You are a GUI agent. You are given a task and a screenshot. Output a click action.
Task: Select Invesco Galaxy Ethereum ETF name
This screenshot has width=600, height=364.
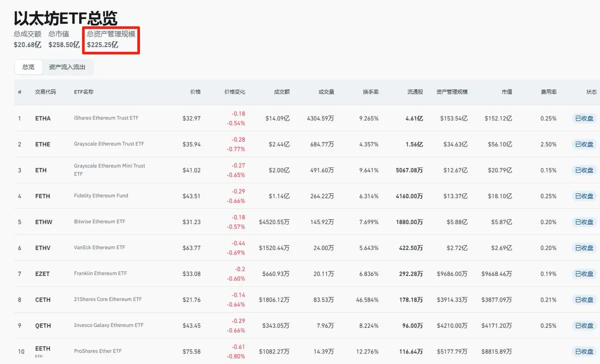[x=108, y=325]
